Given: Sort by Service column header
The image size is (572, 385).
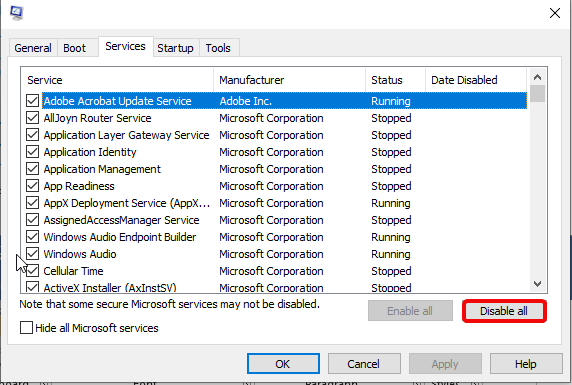Looking at the screenshot, I should [x=117, y=80].
